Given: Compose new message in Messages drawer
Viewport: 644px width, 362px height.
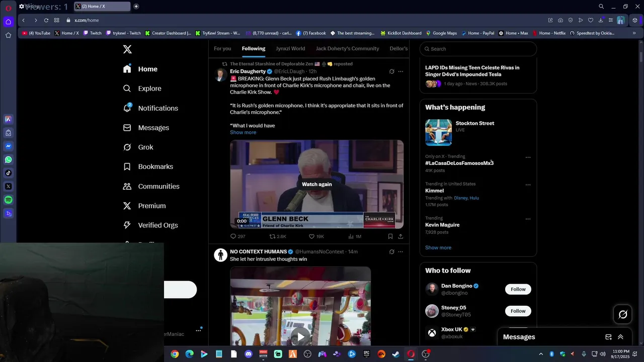Looking at the screenshot, I should (608, 337).
